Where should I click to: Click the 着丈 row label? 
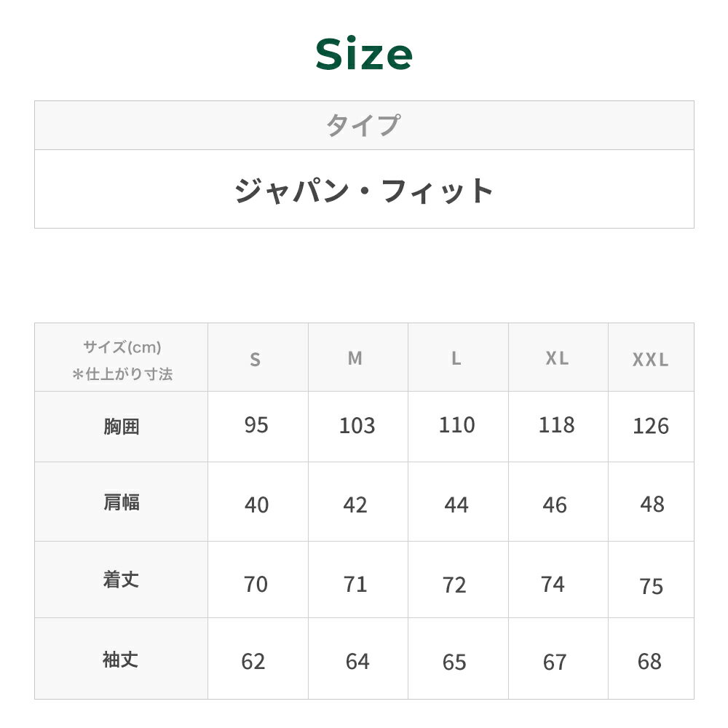tap(121, 580)
